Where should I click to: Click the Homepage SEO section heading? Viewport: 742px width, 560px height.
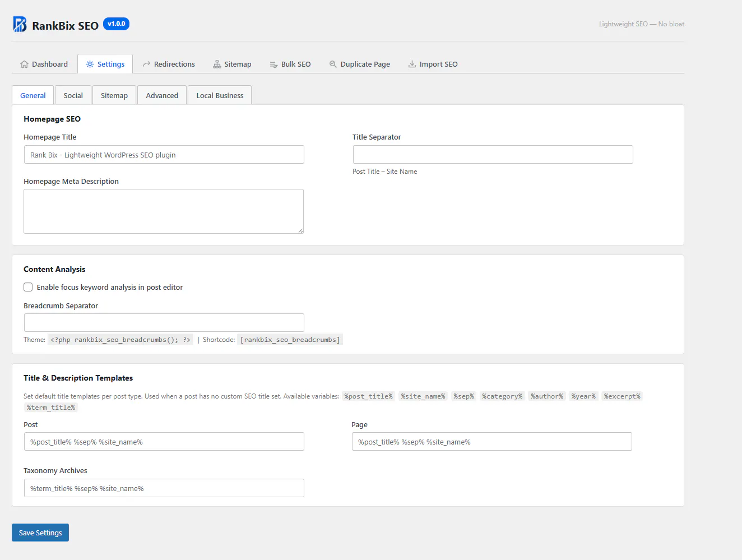pos(52,119)
